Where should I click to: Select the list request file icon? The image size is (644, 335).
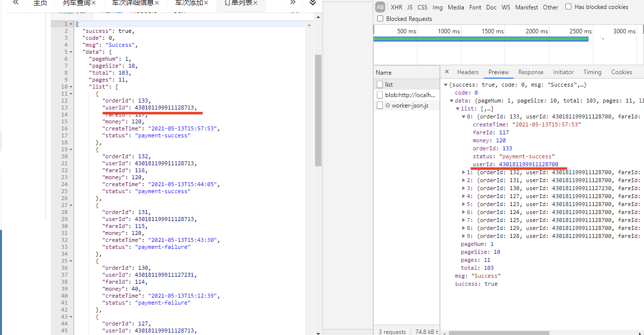[x=380, y=85]
